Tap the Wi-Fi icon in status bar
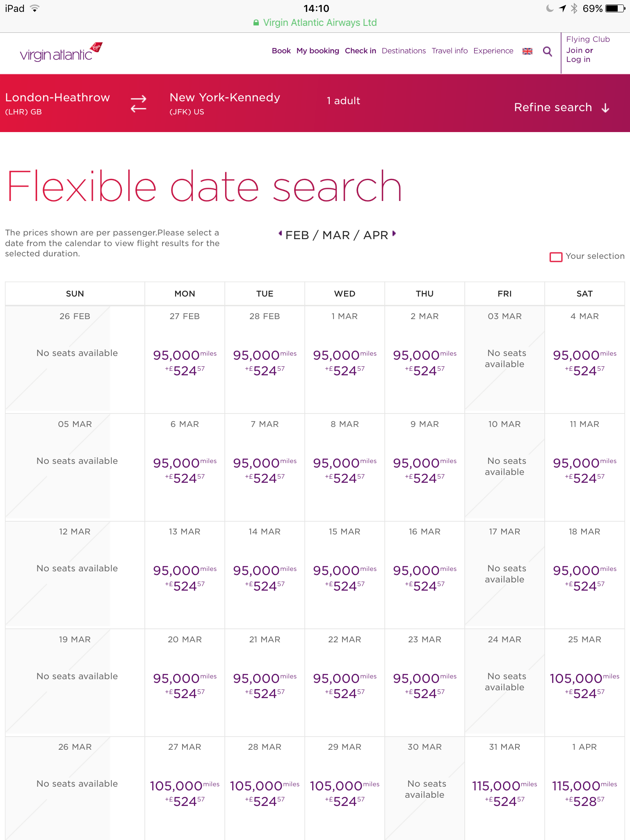The height and width of the screenshot is (840, 630). (x=35, y=8)
